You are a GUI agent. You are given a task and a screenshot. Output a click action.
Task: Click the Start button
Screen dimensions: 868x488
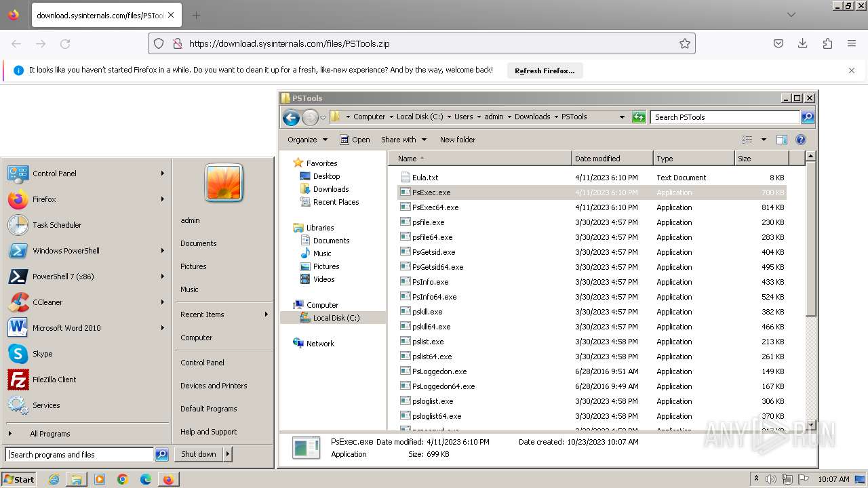click(x=19, y=479)
